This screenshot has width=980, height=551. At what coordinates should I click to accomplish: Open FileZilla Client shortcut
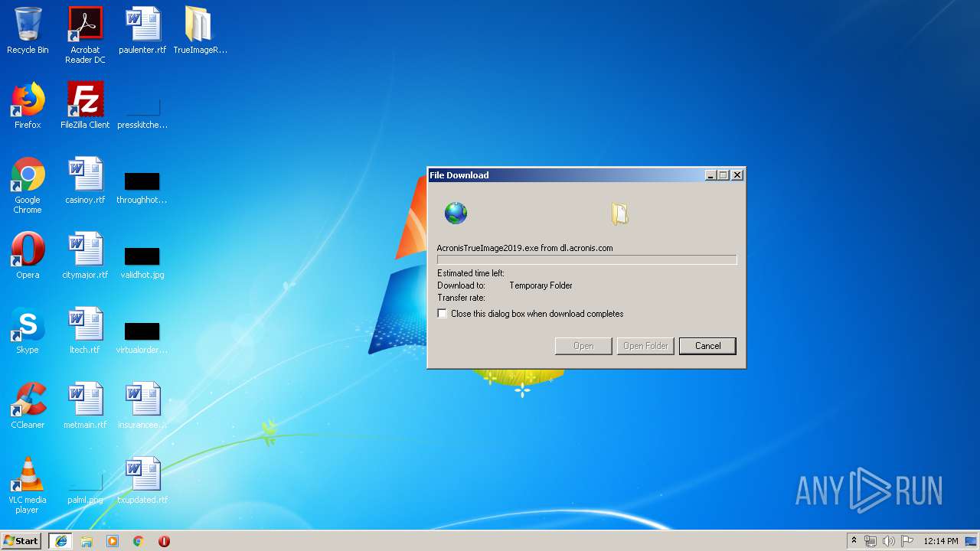[x=85, y=106]
